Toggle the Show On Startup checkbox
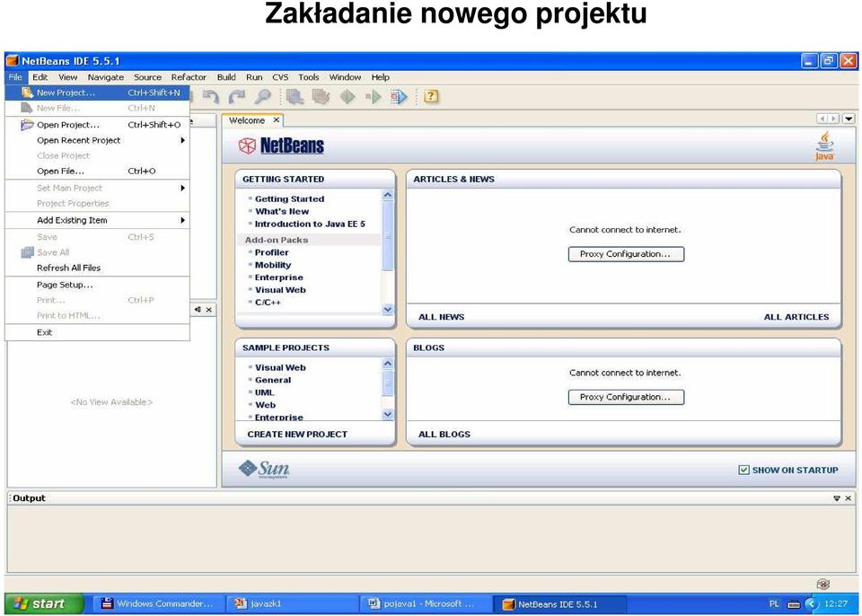Viewport: 862px width, 616px height. [743, 470]
